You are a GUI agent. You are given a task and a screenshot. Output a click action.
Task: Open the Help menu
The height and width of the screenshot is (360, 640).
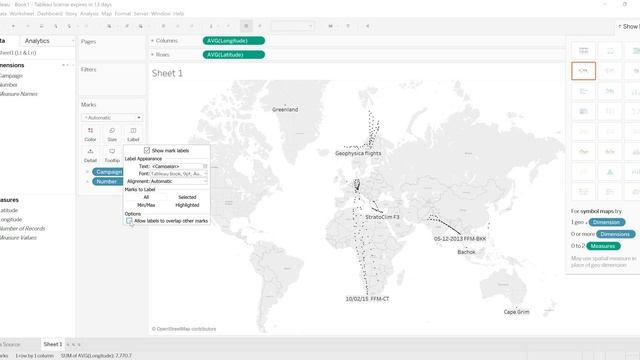178,13
